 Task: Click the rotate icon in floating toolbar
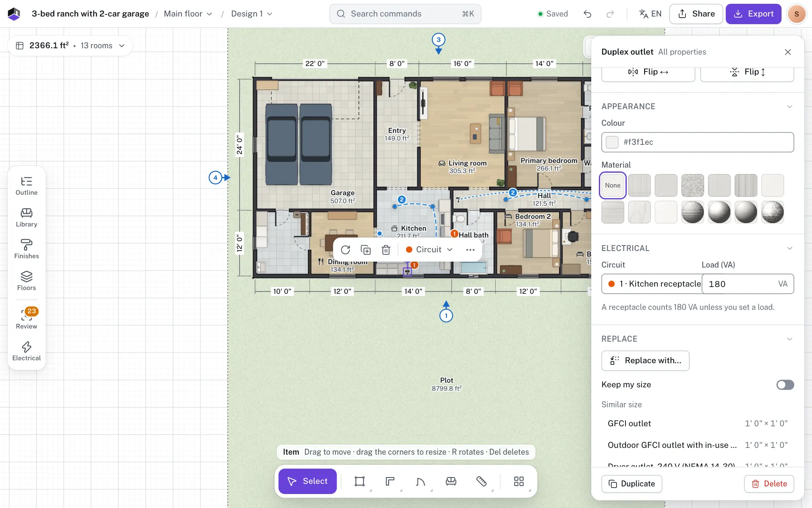click(346, 250)
